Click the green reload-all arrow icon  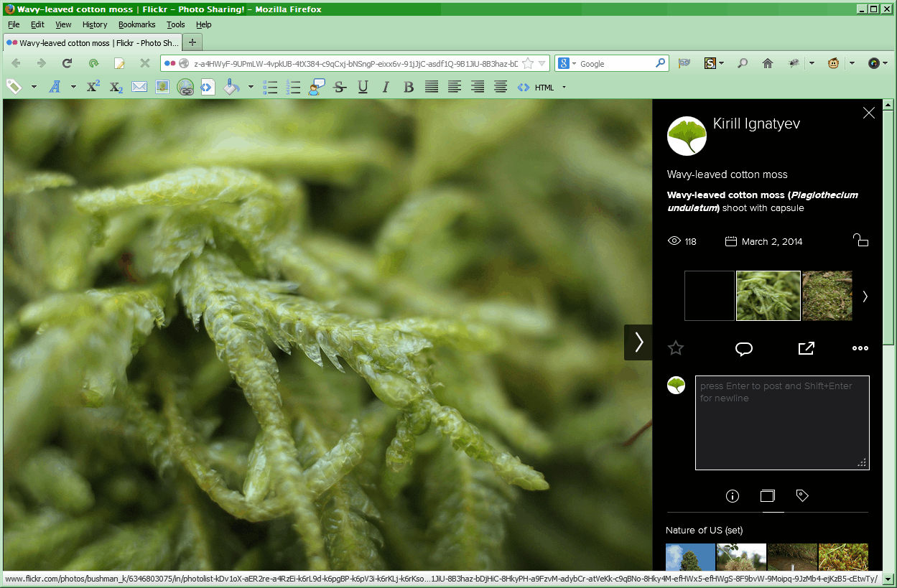click(93, 63)
